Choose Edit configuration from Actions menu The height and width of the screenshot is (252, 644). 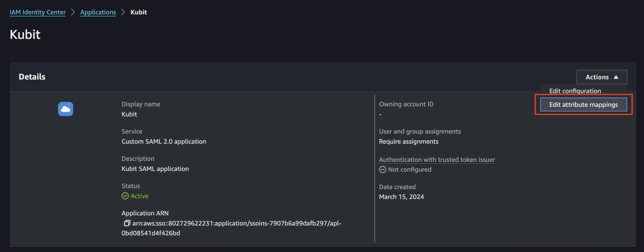click(575, 91)
